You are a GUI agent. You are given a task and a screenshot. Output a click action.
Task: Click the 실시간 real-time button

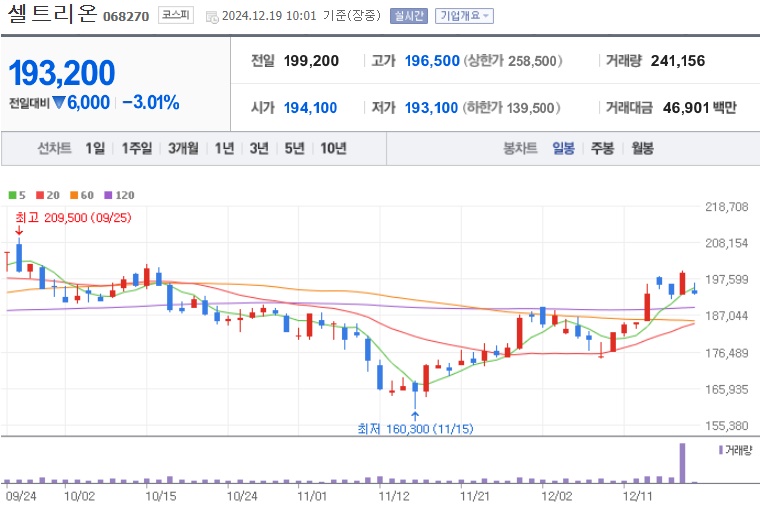[x=409, y=16]
